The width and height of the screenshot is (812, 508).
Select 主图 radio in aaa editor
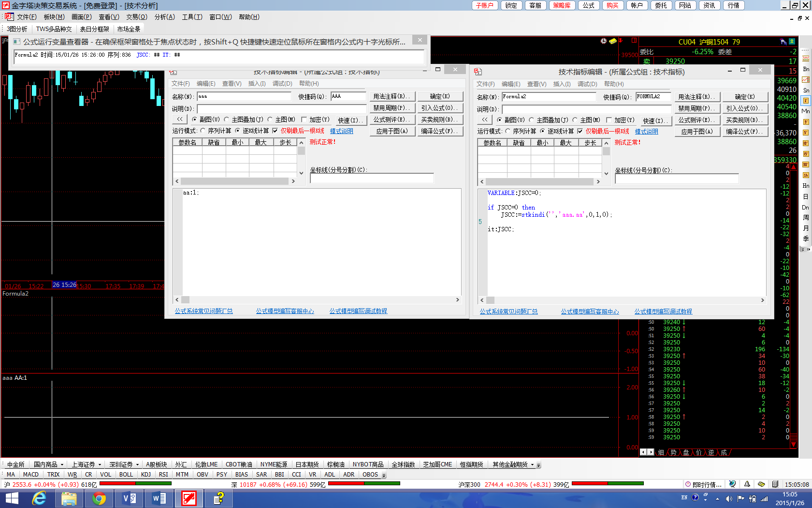point(270,120)
